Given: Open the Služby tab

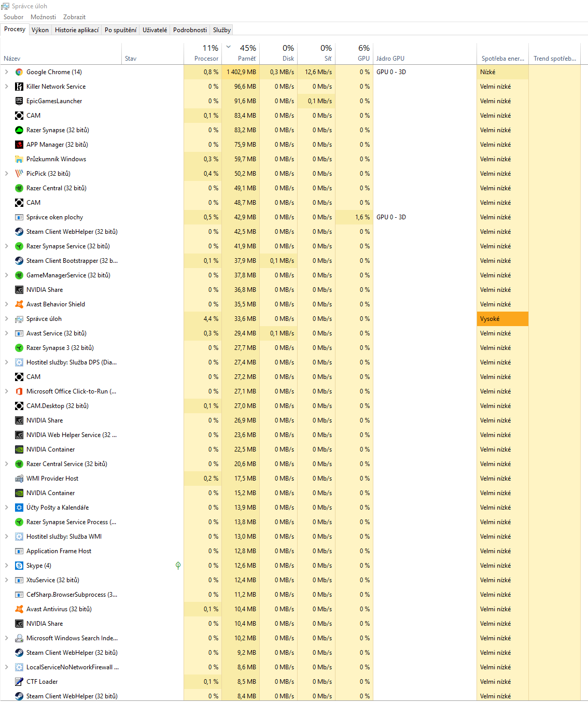Looking at the screenshot, I should point(221,30).
